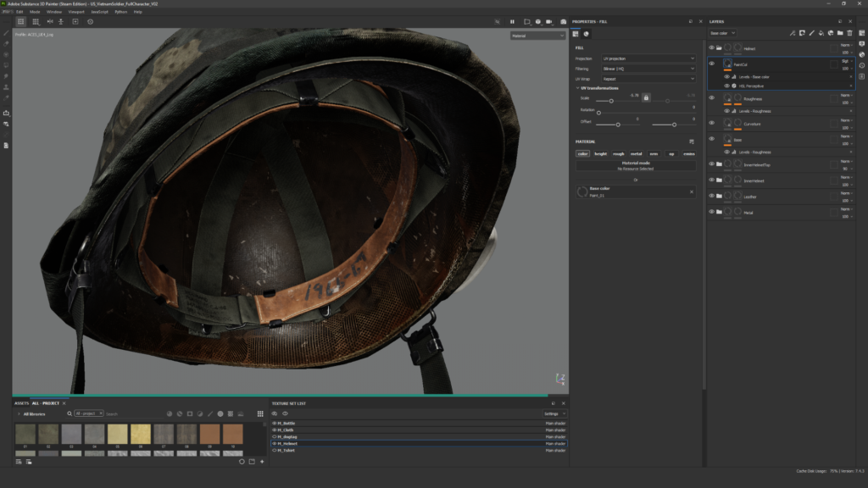Screen dimensions: 868x488
Task: Open the camera icon in viewport toolbar
Action: (549, 21)
